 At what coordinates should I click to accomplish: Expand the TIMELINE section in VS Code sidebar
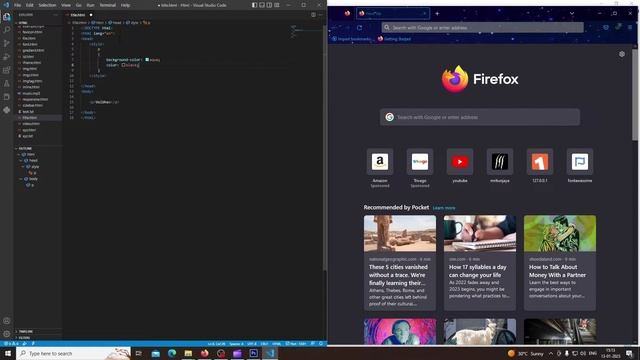[25, 331]
